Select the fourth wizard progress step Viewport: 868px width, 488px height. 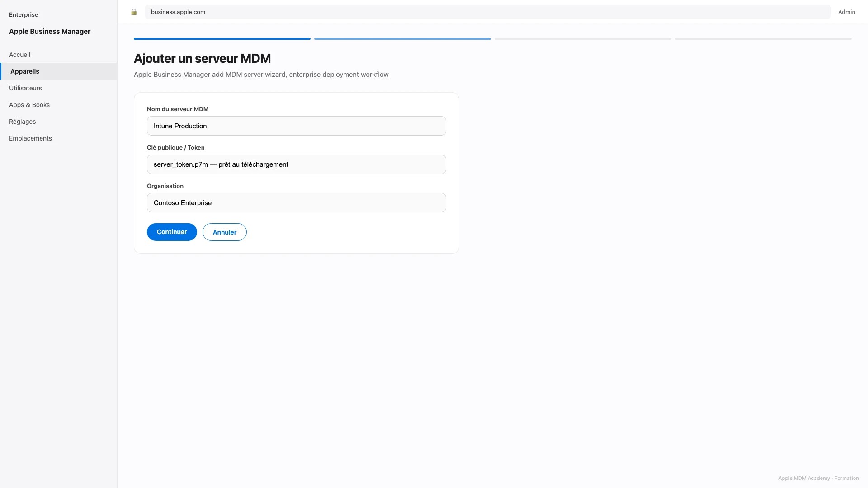[x=763, y=39]
